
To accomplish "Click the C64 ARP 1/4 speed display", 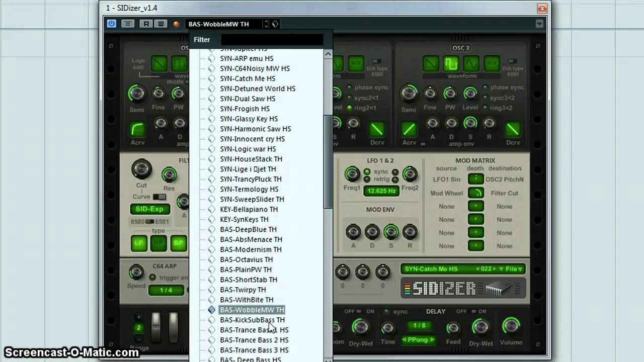I will click(166, 290).
